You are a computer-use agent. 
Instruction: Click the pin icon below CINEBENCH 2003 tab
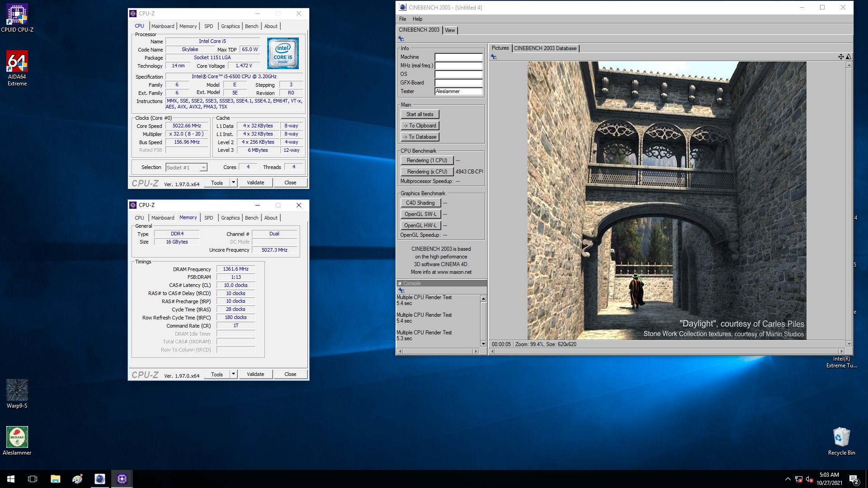401,39
